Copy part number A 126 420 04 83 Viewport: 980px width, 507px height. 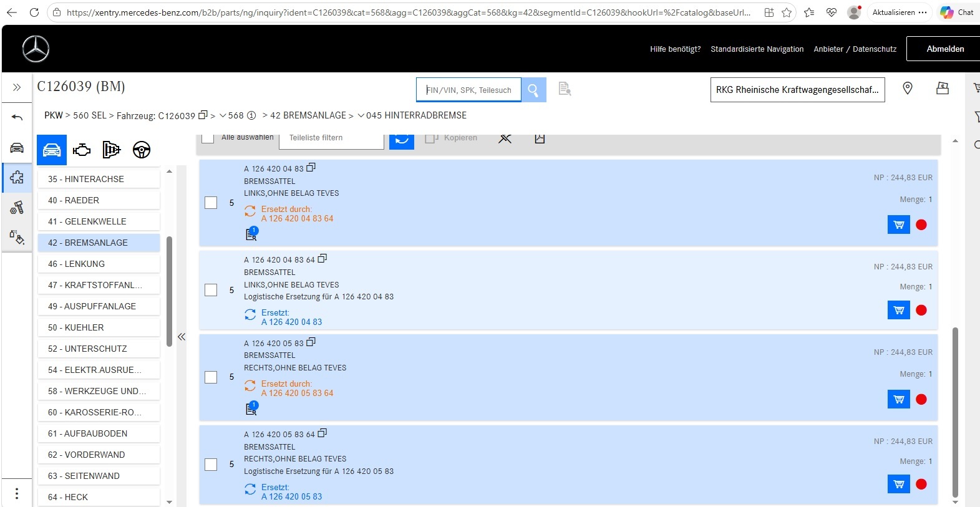coord(311,167)
